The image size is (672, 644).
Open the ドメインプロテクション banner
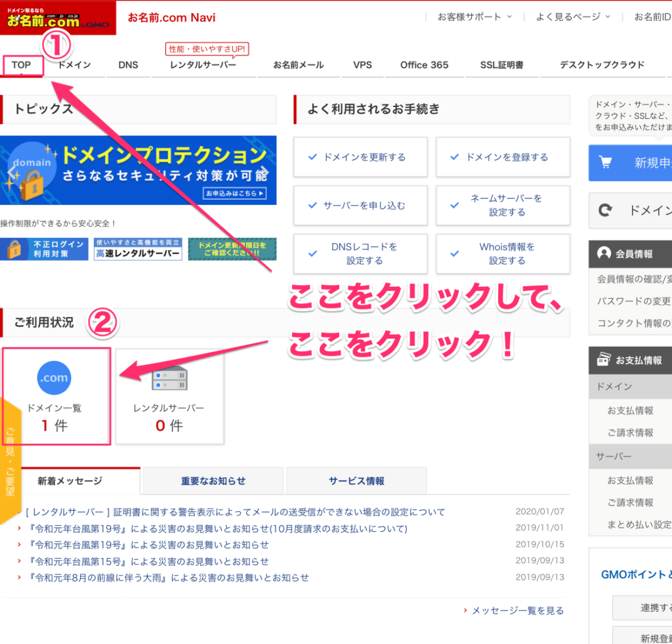[x=138, y=170]
